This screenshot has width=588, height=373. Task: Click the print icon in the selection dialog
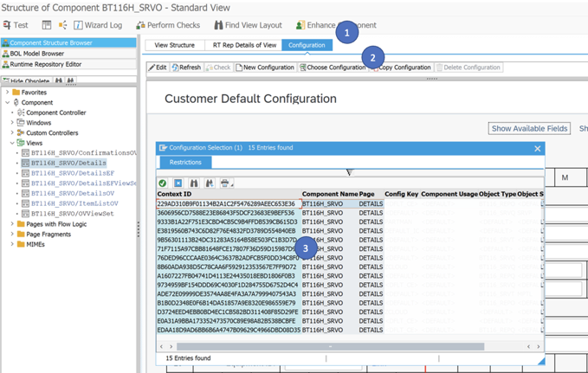225,183
